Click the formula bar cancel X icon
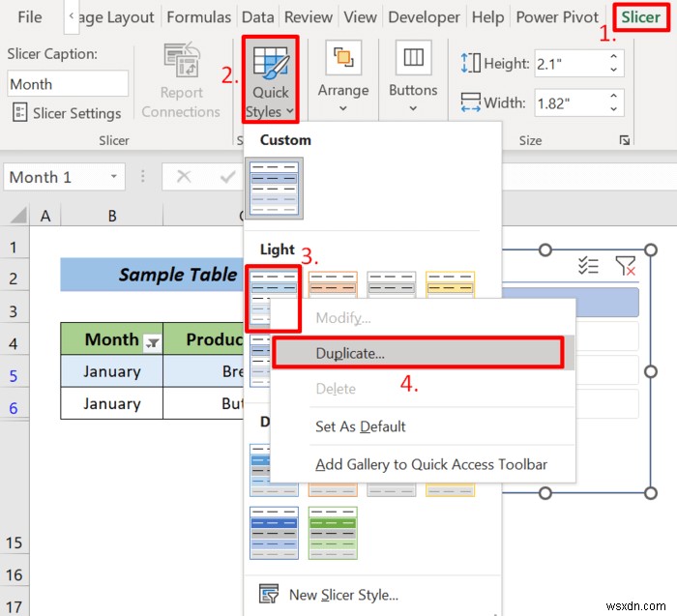This screenshot has height=616, width=677. (x=184, y=176)
